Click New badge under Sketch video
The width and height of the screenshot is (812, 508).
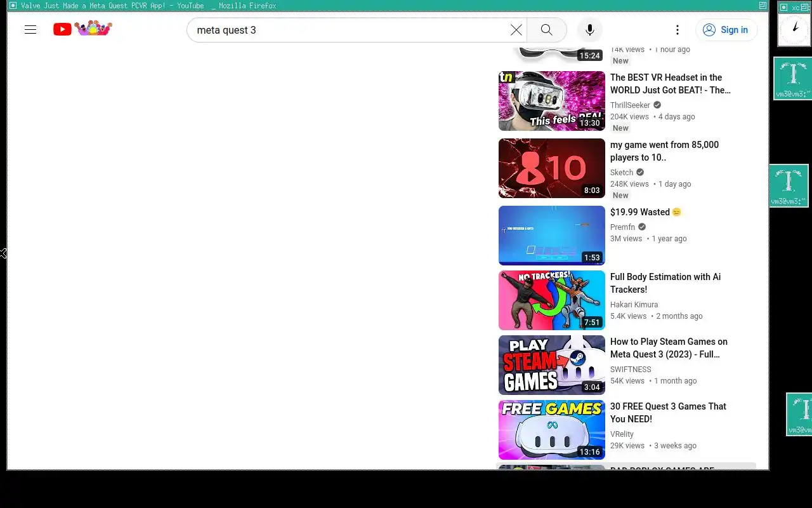click(620, 196)
